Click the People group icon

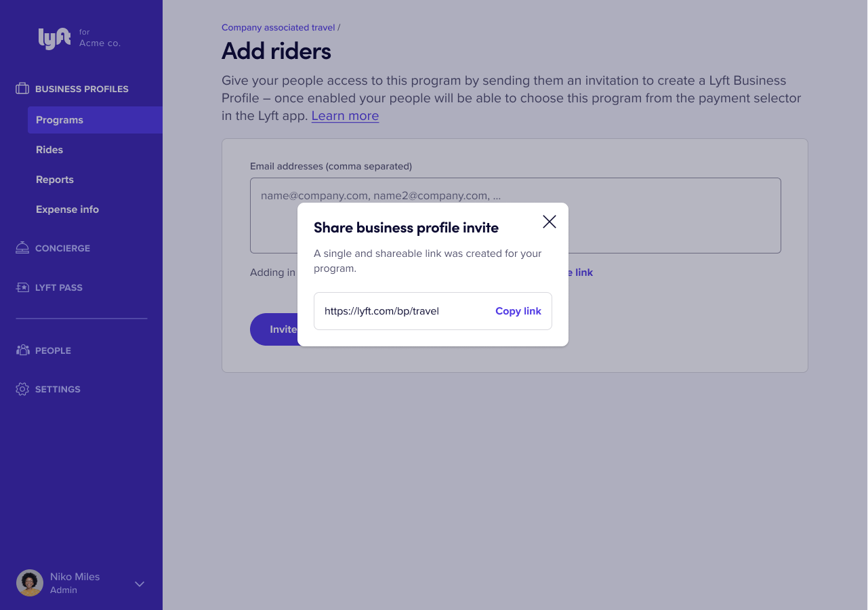pyautogui.click(x=22, y=350)
